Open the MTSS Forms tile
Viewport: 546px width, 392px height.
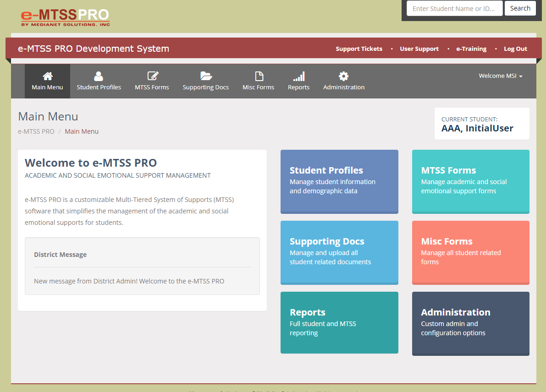click(x=470, y=181)
